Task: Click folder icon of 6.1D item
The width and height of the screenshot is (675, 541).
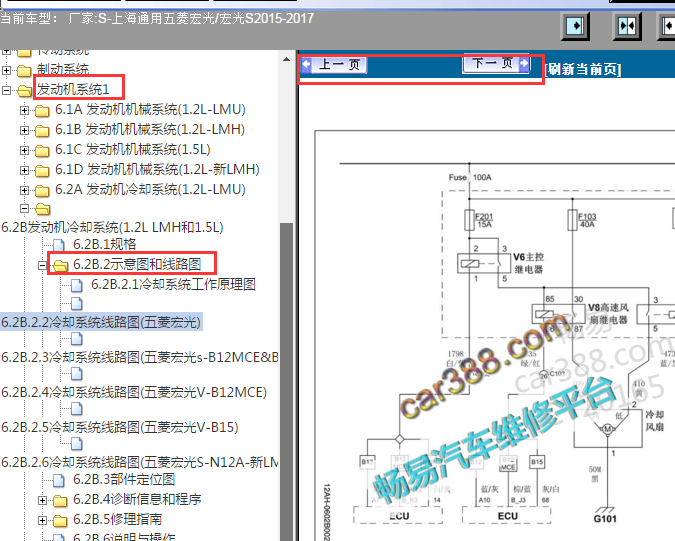Action: (x=42, y=170)
